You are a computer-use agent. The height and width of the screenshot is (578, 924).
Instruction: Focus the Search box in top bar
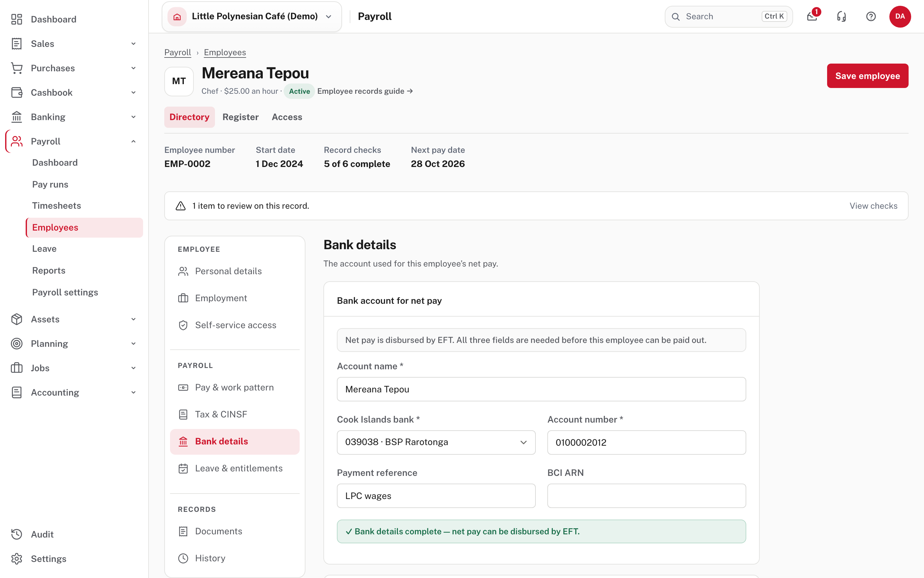pos(729,16)
